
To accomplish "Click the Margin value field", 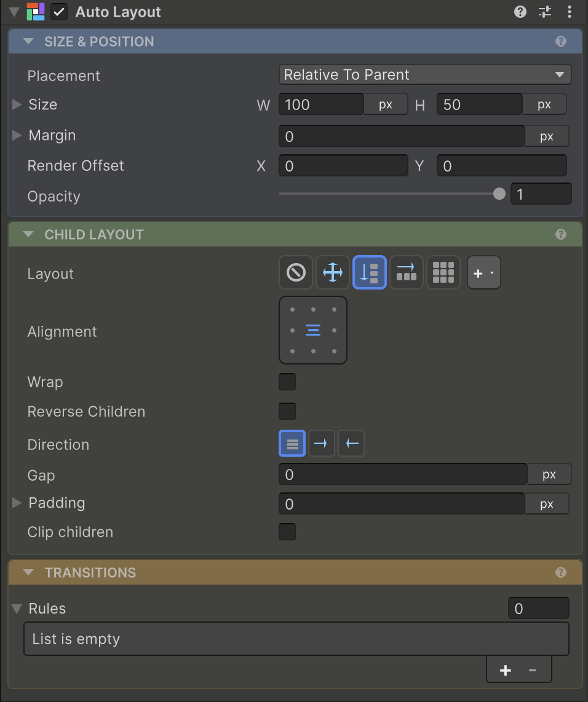I will click(x=402, y=136).
